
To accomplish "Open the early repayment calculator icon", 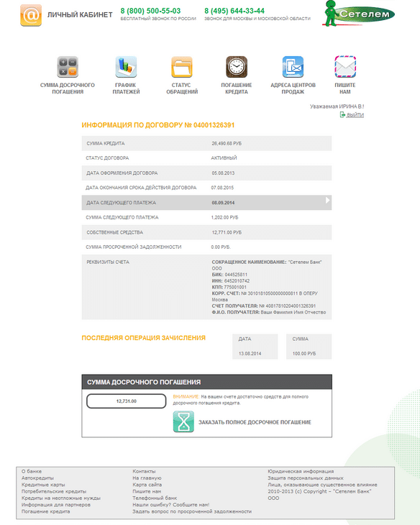I will point(68,67).
